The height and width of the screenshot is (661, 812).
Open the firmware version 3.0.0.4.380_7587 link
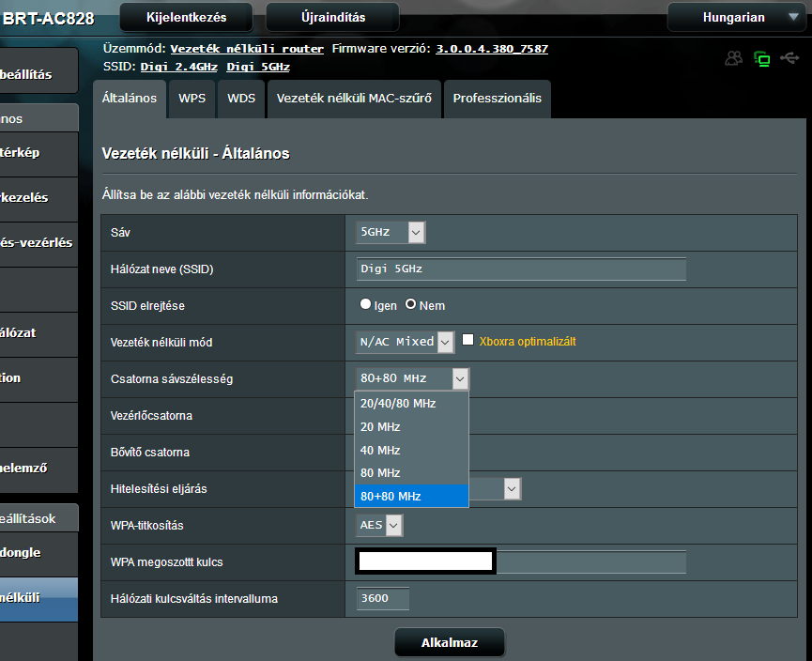tap(492, 49)
